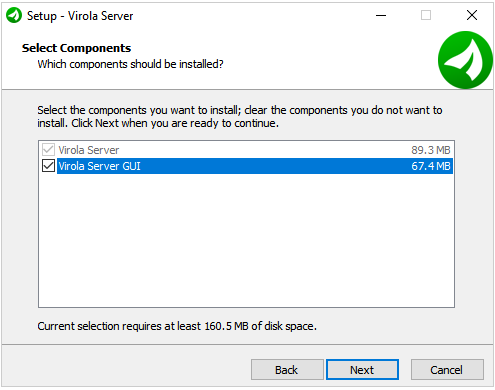Click the Virola leaf icon in title bar
Image resolution: width=495 pixels, height=390 pixels.
14,15
